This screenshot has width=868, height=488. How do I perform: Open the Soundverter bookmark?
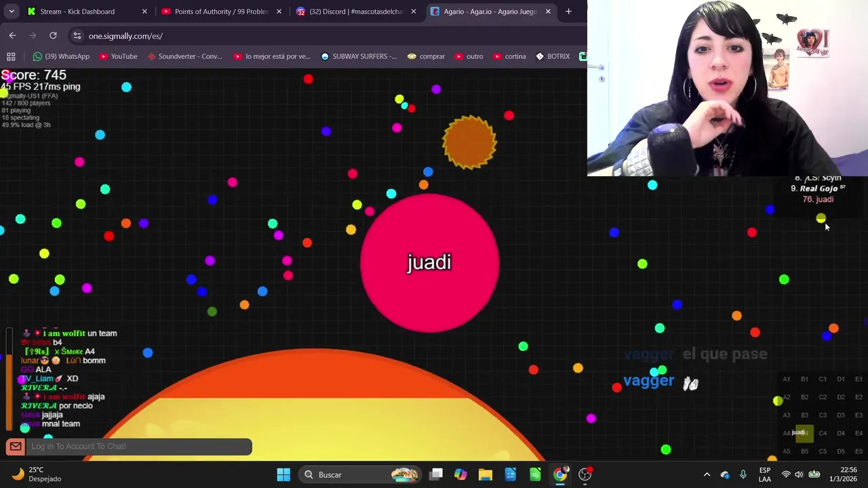[x=184, y=56]
